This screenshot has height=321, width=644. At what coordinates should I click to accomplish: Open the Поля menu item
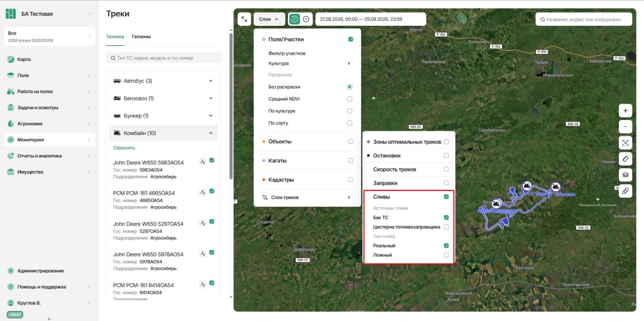pos(49,75)
